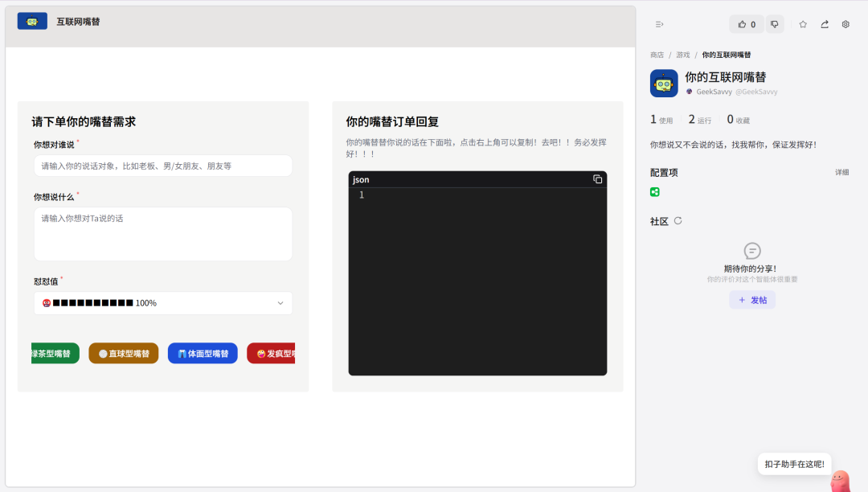Click the green workflow icon under 配置项
The image size is (868, 492).
coord(655,192)
